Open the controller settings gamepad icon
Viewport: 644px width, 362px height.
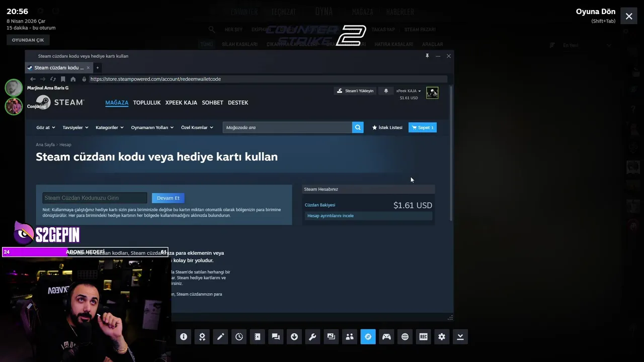[x=386, y=337]
